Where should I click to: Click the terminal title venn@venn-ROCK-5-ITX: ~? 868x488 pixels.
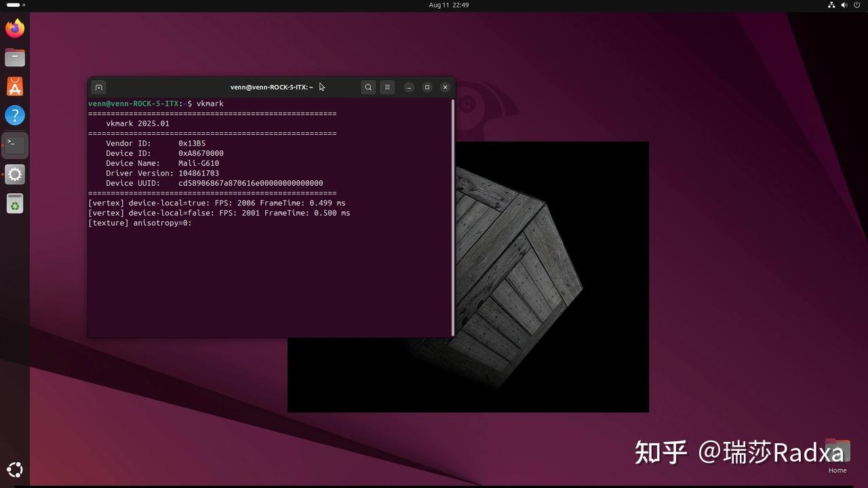click(x=272, y=87)
